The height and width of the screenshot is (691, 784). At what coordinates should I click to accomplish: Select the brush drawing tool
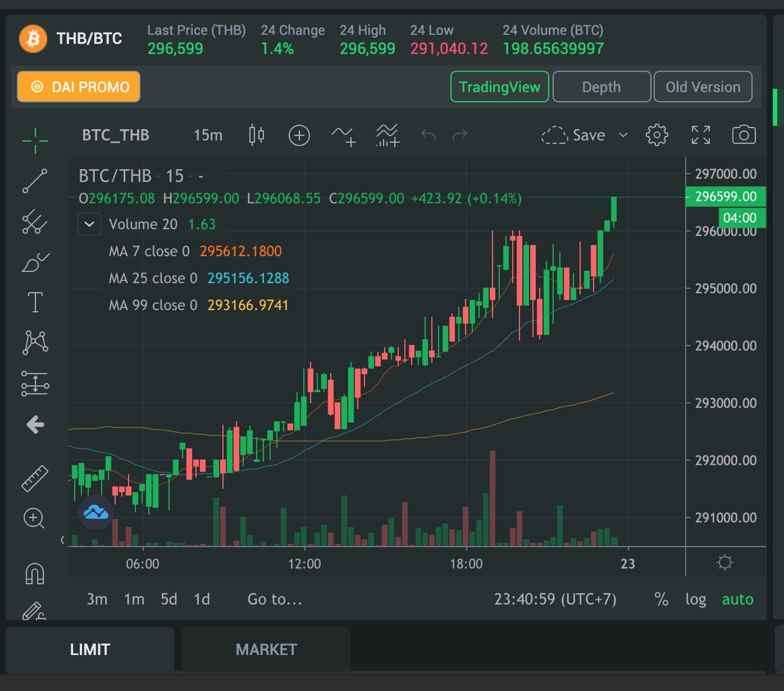click(x=35, y=262)
